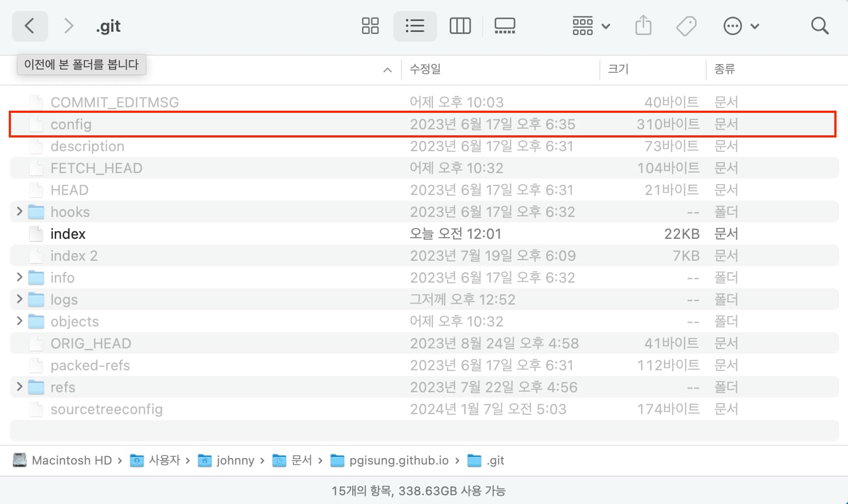Image resolution: width=848 pixels, height=504 pixels.
Task: Toggle the sort direction chevron on name column
Action: [x=388, y=70]
